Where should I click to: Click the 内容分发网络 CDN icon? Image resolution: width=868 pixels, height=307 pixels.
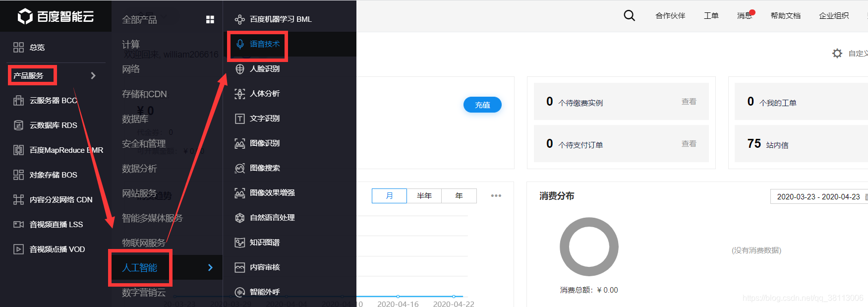18,199
